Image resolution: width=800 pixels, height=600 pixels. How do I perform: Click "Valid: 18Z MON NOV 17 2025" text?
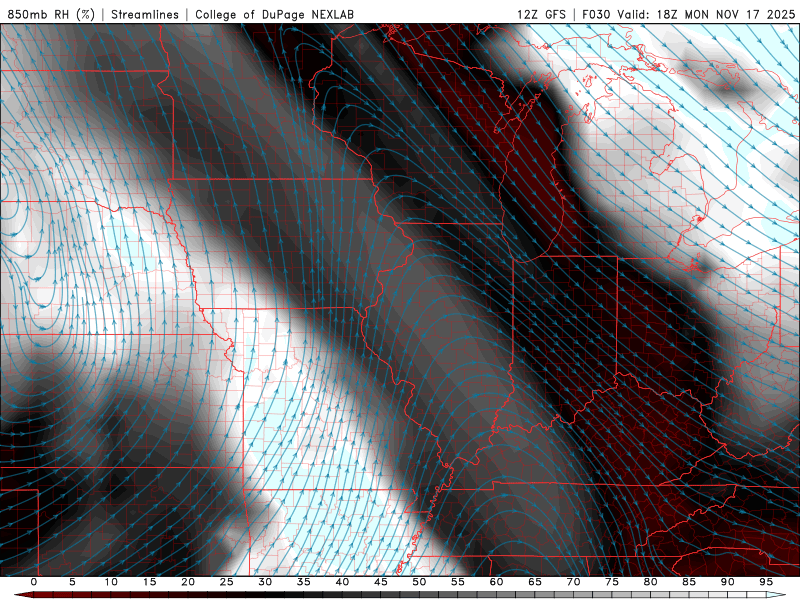706,14
